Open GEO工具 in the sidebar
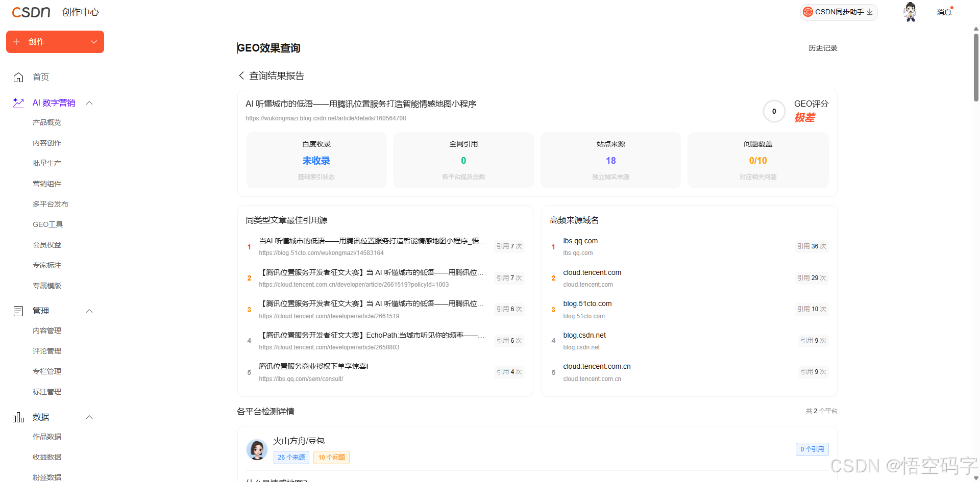The image size is (980, 482). (x=48, y=224)
